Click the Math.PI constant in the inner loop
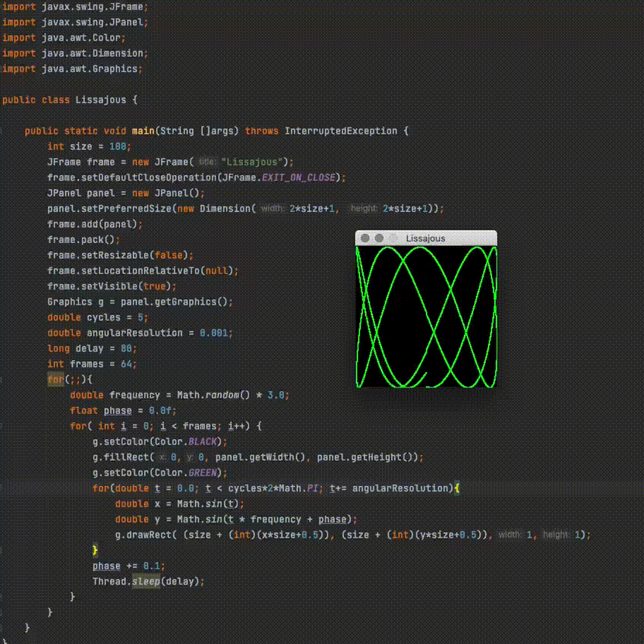Screen dimensions: 644x644 click(x=313, y=488)
